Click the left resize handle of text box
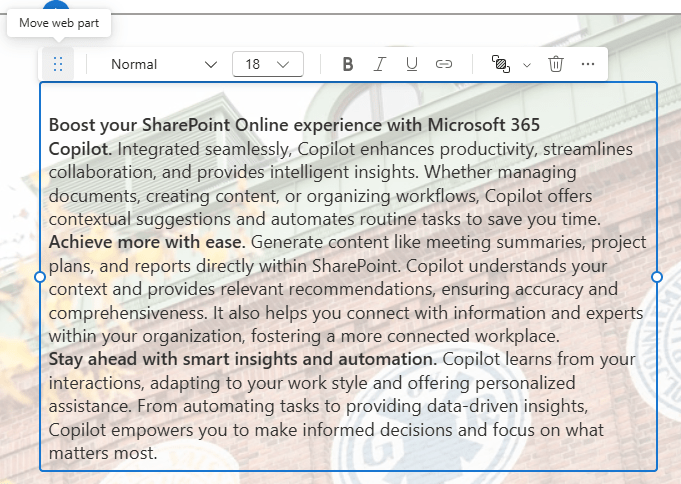This screenshot has height=484, width=681. [x=40, y=277]
